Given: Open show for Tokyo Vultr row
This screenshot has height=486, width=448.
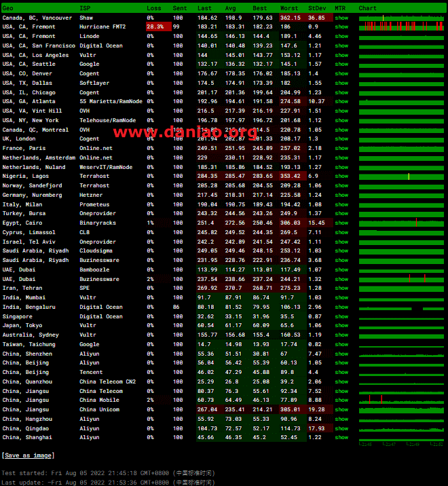Looking at the screenshot, I should click(x=341, y=325).
